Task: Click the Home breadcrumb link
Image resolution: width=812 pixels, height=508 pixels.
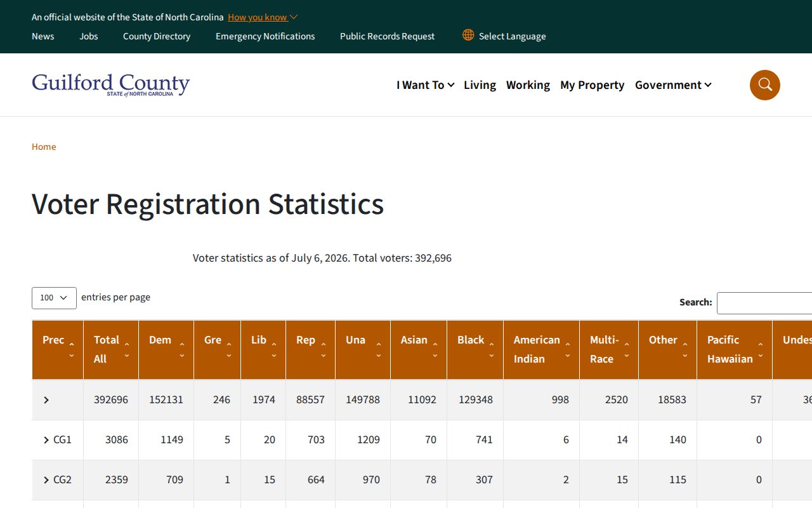Action: click(x=44, y=147)
